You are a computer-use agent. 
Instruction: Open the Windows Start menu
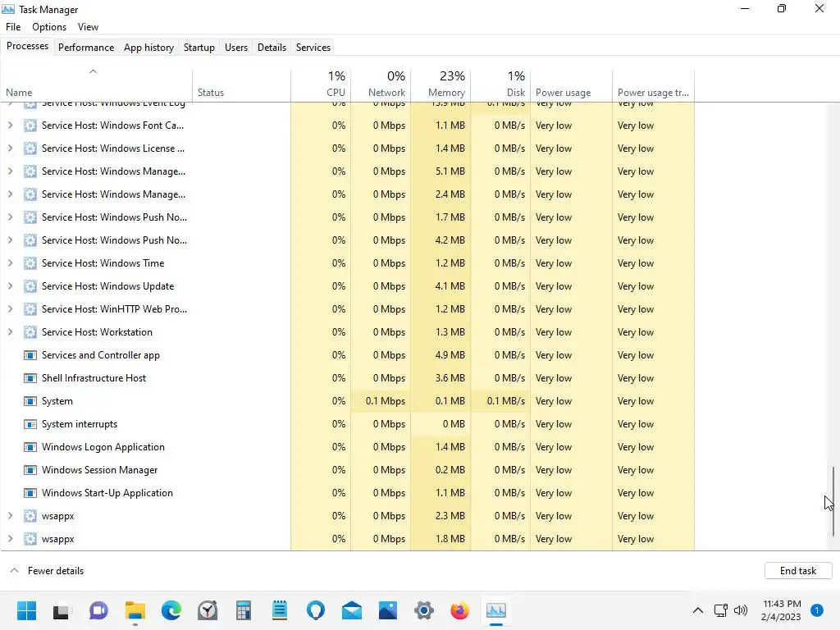pos(26,610)
